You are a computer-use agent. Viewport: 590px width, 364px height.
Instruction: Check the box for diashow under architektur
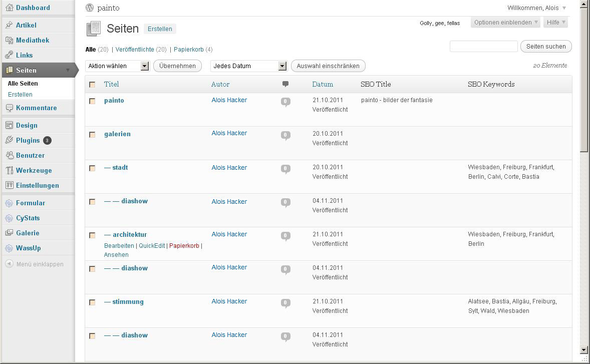pos(92,269)
